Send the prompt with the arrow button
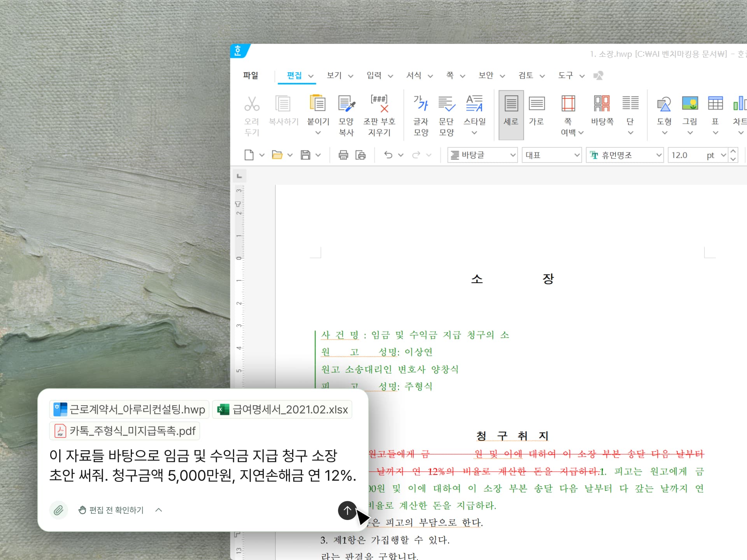This screenshot has width=747, height=560. [347, 511]
